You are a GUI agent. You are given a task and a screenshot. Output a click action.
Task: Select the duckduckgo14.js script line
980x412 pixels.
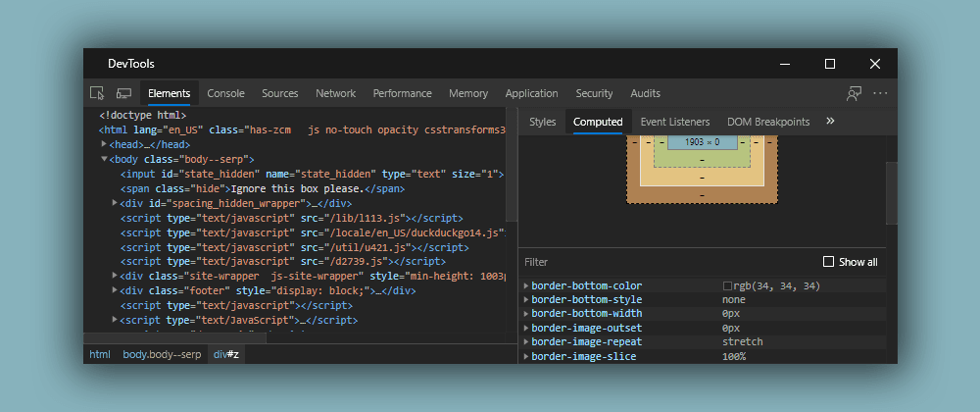tap(313, 232)
